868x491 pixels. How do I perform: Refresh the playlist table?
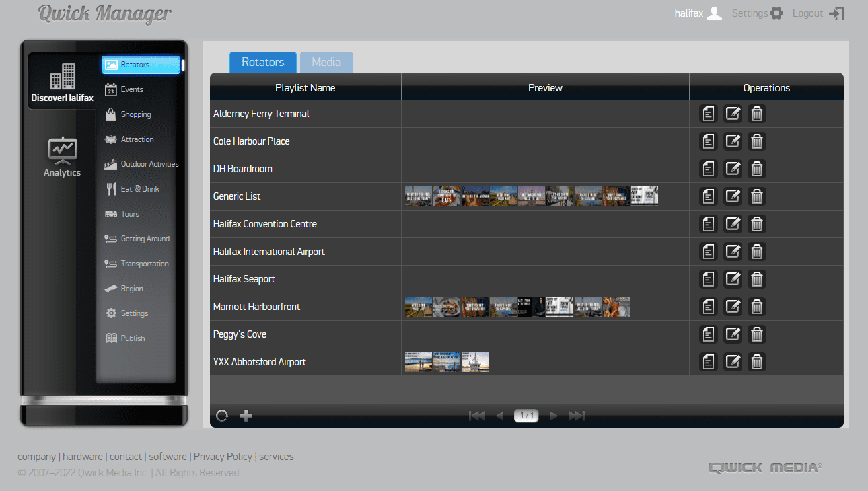pyautogui.click(x=223, y=416)
